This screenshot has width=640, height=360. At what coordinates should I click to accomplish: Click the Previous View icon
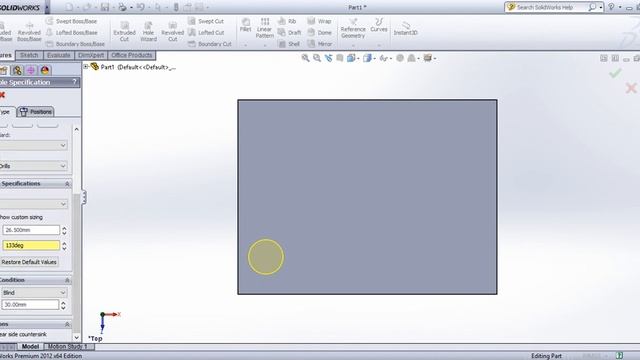(328, 58)
